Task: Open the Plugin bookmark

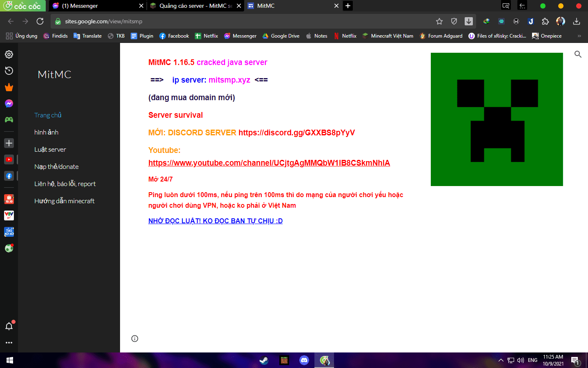Action: 142,36
